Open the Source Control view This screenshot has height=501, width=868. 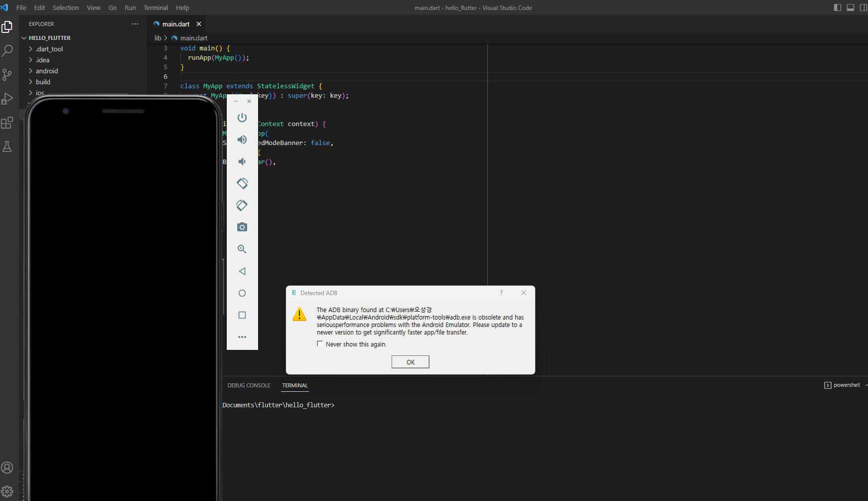[x=7, y=75]
